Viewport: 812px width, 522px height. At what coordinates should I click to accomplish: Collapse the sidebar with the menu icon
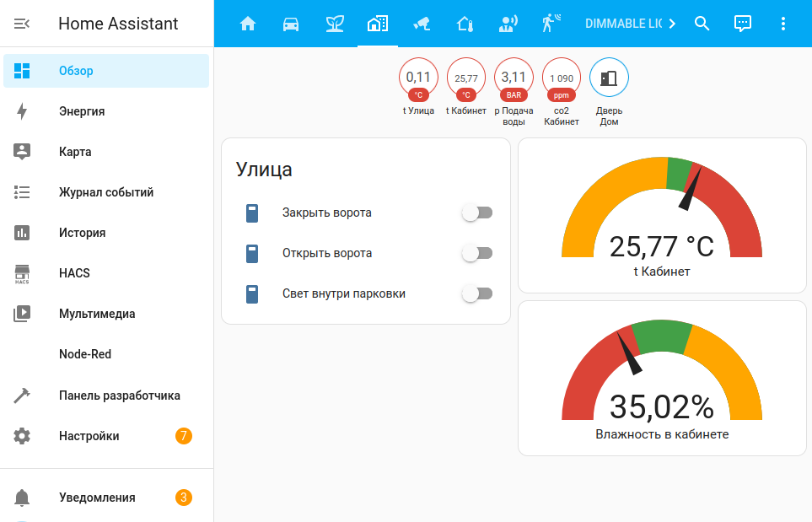pyautogui.click(x=22, y=24)
